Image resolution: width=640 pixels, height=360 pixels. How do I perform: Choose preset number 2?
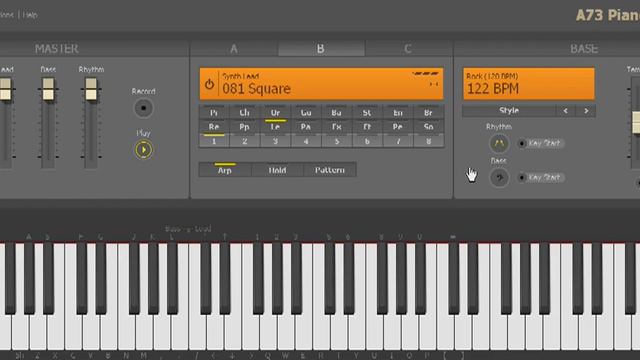point(244,141)
